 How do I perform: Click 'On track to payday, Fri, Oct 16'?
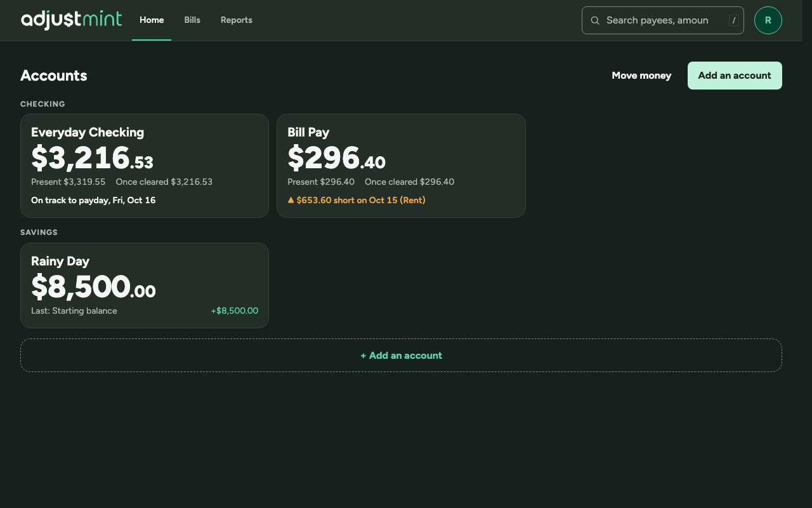[x=93, y=200]
